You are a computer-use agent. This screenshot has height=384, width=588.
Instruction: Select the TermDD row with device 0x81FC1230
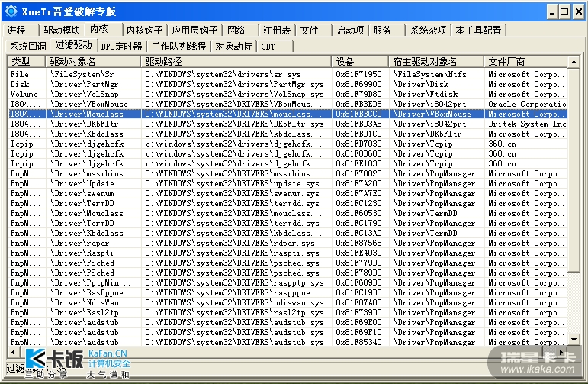288,203
